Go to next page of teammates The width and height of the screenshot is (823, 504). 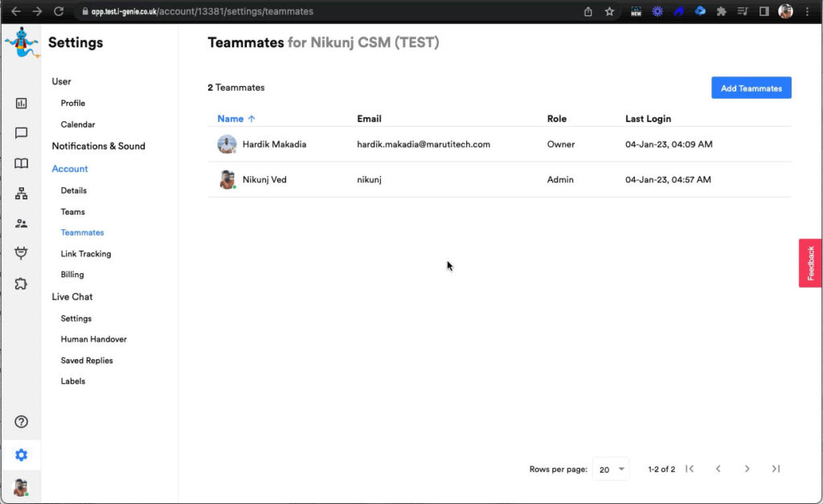(x=747, y=469)
